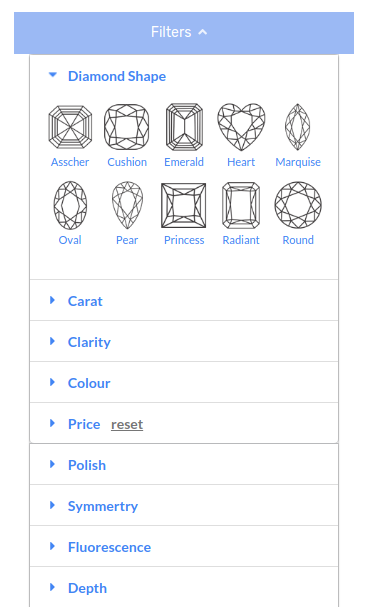Screen dimensions: 369x607
Task: Select the Princess cut diamond icon
Action: (184, 206)
